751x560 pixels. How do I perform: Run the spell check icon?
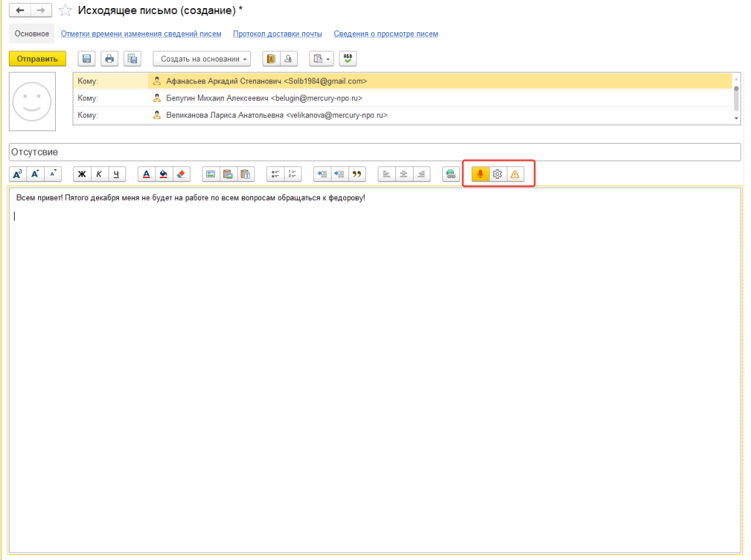pyautogui.click(x=348, y=59)
